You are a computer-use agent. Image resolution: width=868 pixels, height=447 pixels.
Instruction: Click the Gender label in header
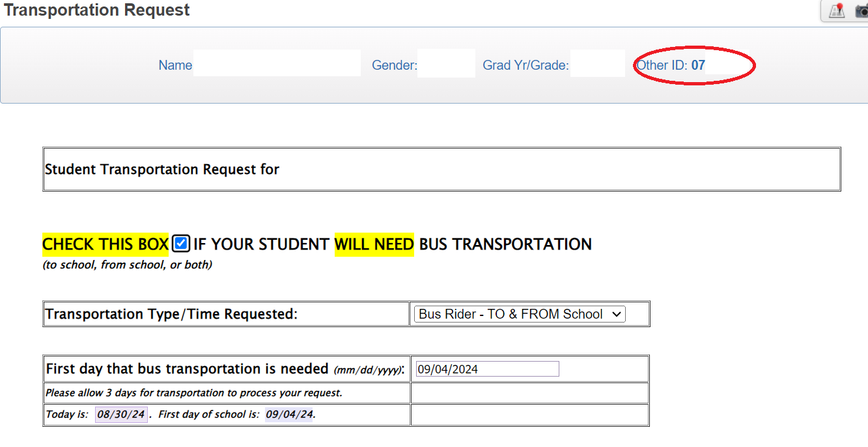click(x=394, y=65)
